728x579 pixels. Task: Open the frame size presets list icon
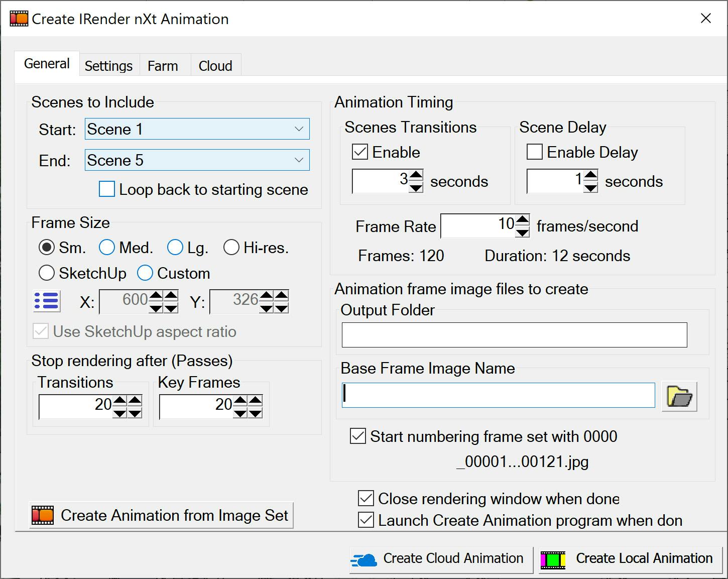pyautogui.click(x=46, y=301)
